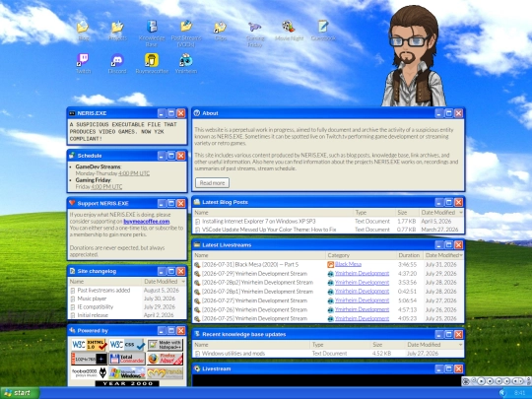Viewport: 532px width, 399px height.
Task: Click the YEAR 2000 banner badge
Action: click(x=127, y=383)
